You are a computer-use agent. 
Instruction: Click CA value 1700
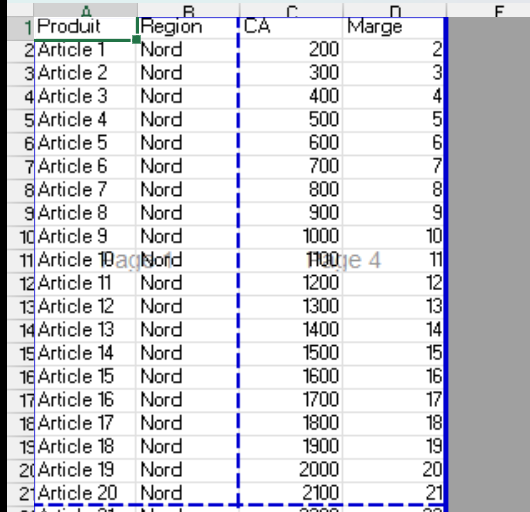(x=291, y=400)
